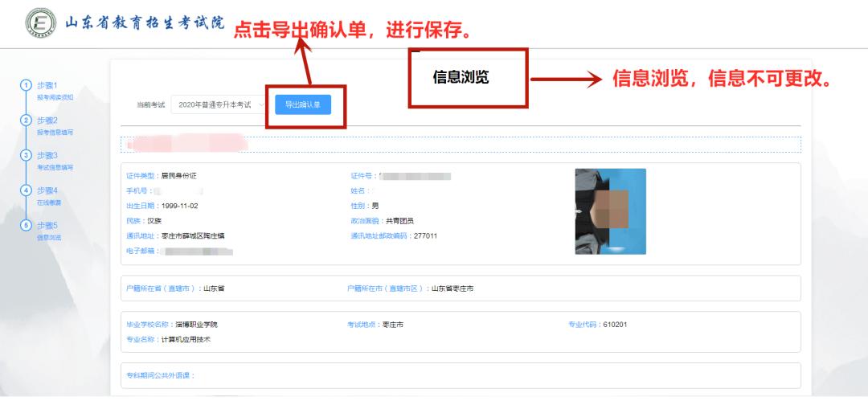The height and width of the screenshot is (409, 868).
Task: Select 步骤5 信息浏览 step
Action: pyautogui.click(x=49, y=231)
